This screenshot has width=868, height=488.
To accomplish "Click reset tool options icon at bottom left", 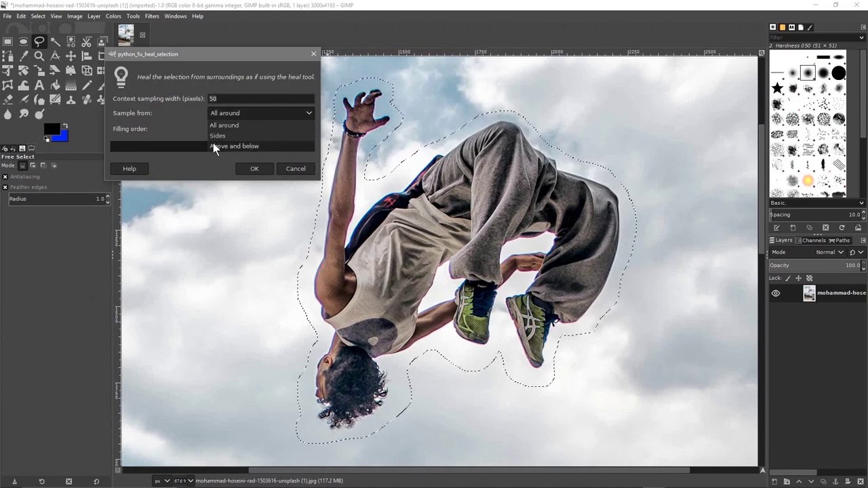I will coord(96,481).
